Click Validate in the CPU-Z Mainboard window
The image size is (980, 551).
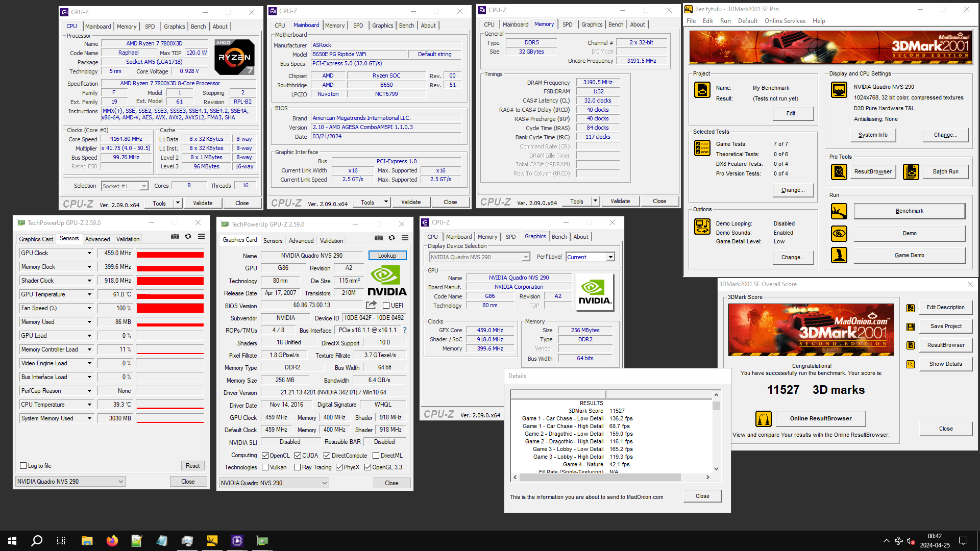(x=411, y=203)
